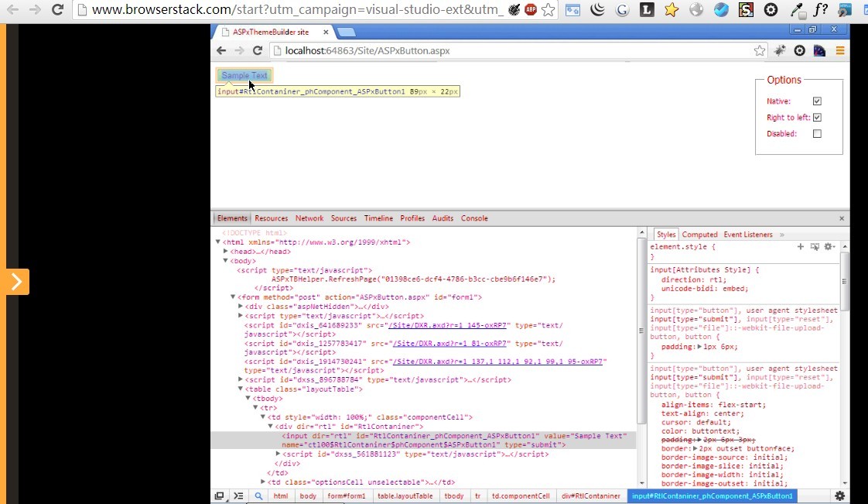This screenshot has height=504, width=868.
Task: Collapse the form#form1 node
Action: (233, 297)
